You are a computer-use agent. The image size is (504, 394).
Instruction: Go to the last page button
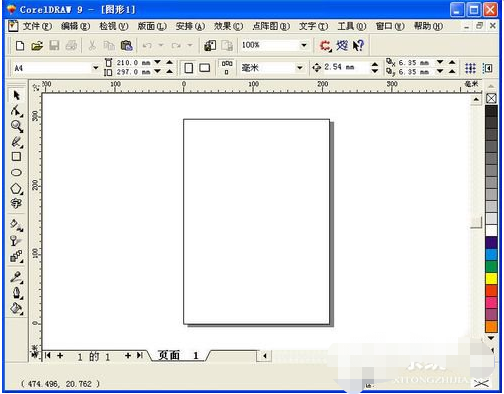click(x=140, y=356)
